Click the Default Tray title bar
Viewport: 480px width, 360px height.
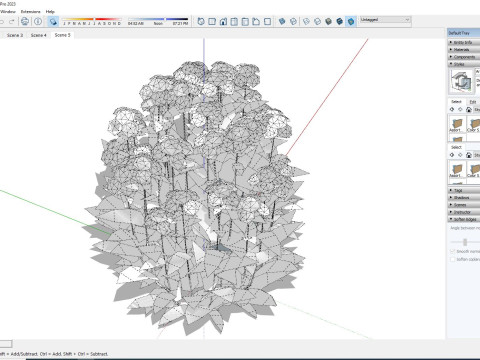[x=464, y=33]
